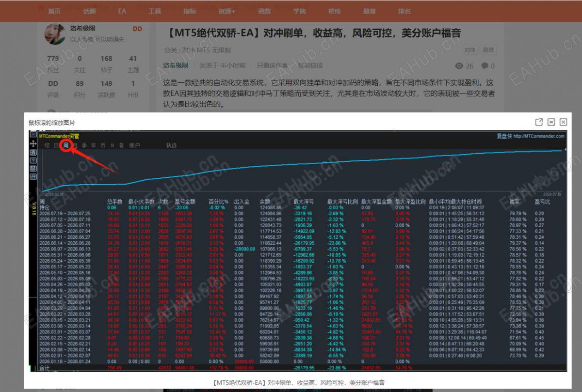Open the 排名 ranking page
The image size is (582, 392).
coord(404,11)
